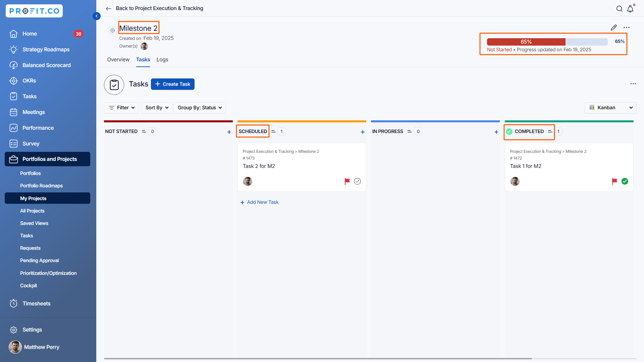Screen dimensions: 644x362
Task: Collapse the sidebar with arrow button
Action: click(x=97, y=16)
